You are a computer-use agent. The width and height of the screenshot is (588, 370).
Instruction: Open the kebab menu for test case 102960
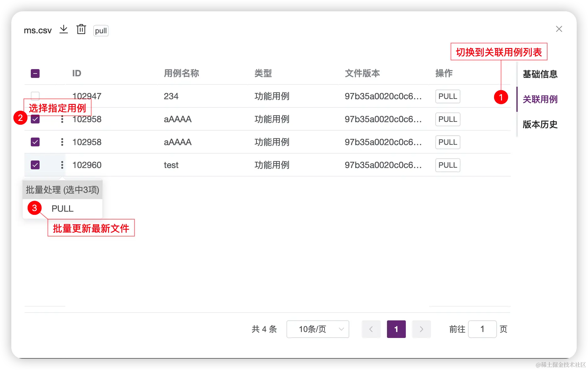tap(62, 165)
